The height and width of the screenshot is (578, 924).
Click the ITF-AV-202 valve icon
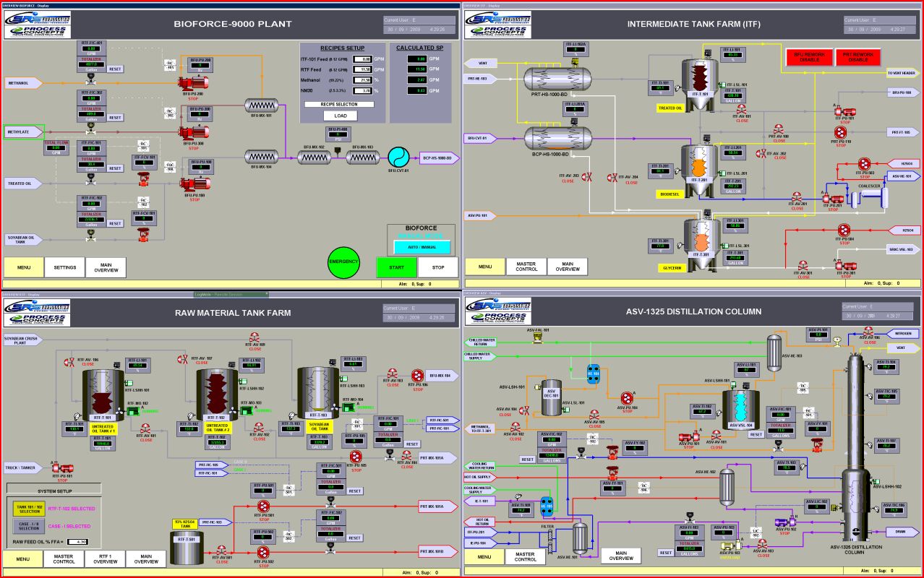[762, 154]
